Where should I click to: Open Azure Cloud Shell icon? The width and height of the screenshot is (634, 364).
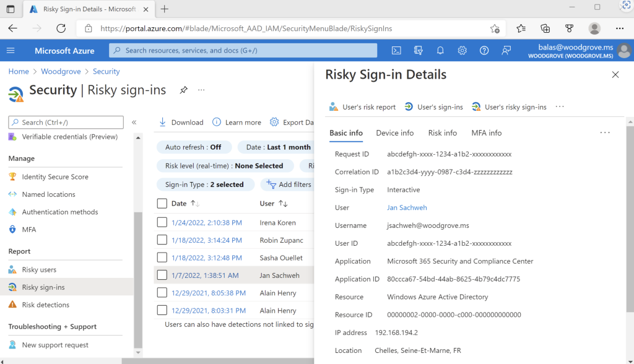396,51
